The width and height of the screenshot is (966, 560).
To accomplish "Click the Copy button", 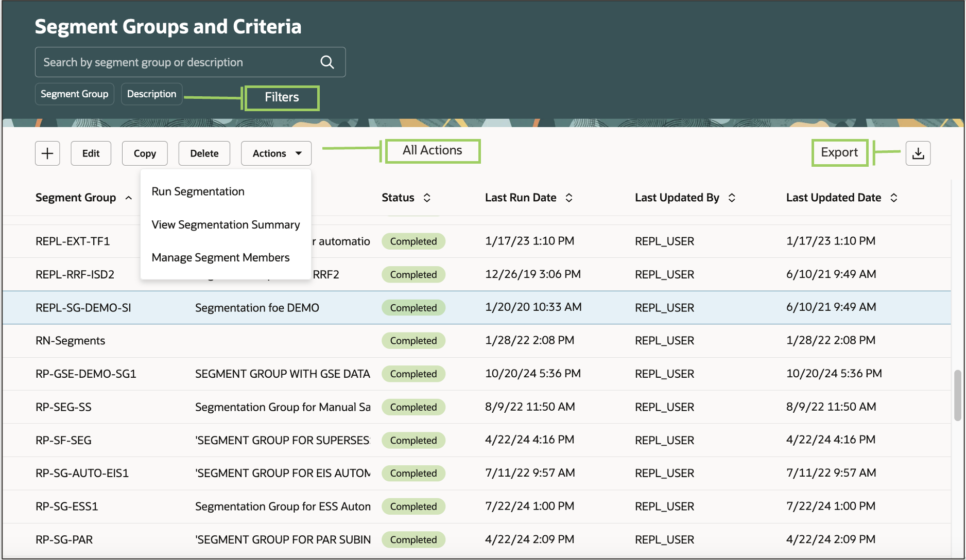I will pos(144,153).
